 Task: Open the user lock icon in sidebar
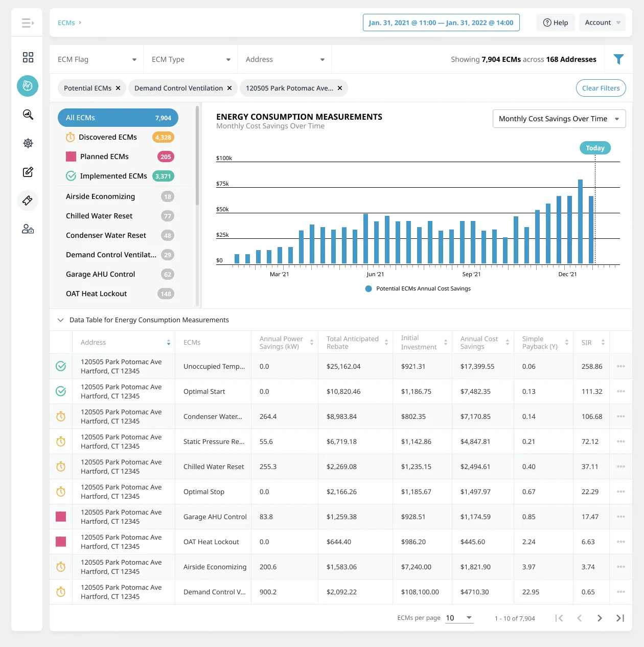coord(28,229)
